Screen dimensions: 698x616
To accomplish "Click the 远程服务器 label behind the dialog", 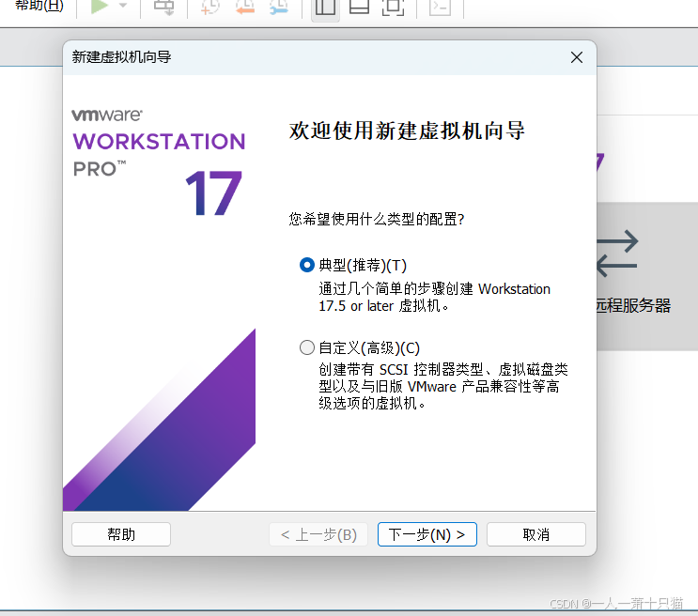I will 633,306.
